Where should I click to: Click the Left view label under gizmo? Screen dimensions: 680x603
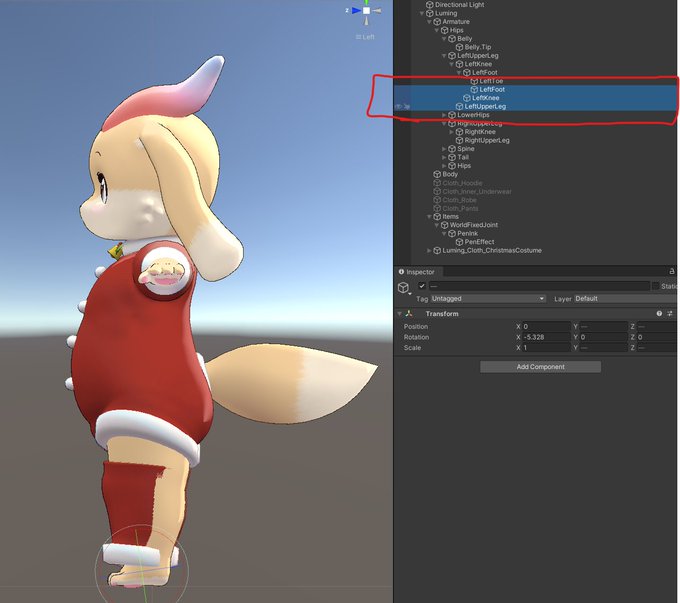[x=365, y=37]
